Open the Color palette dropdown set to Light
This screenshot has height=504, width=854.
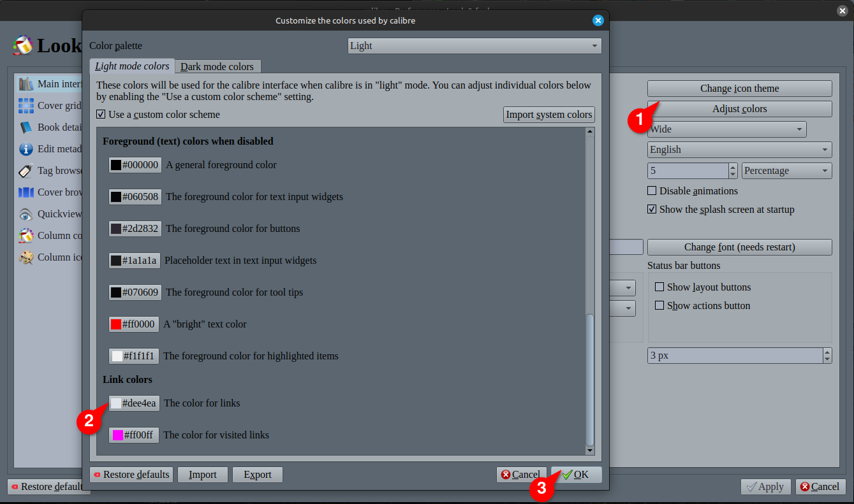coord(475,46)
